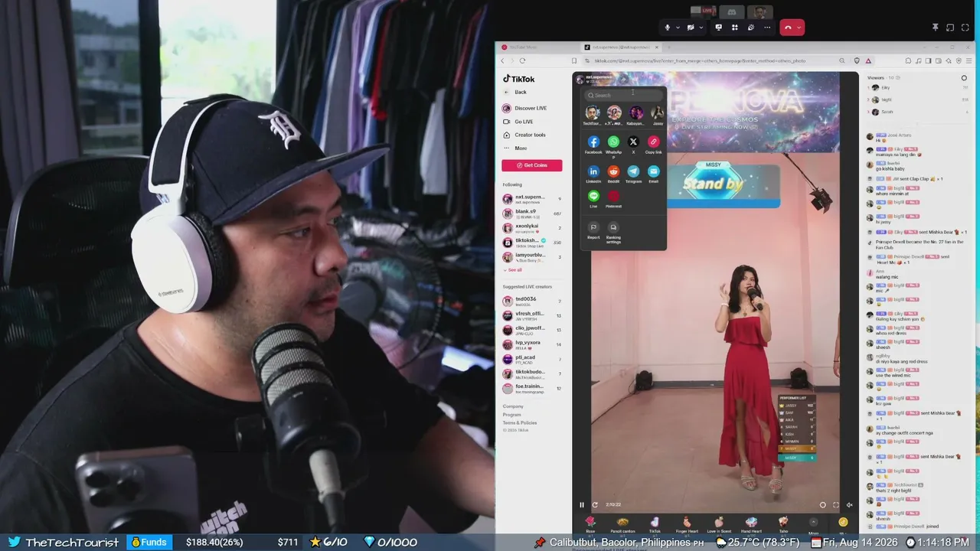980x551 pixels.
Task: Unmute the live stream audio
Action: (849, 505)
